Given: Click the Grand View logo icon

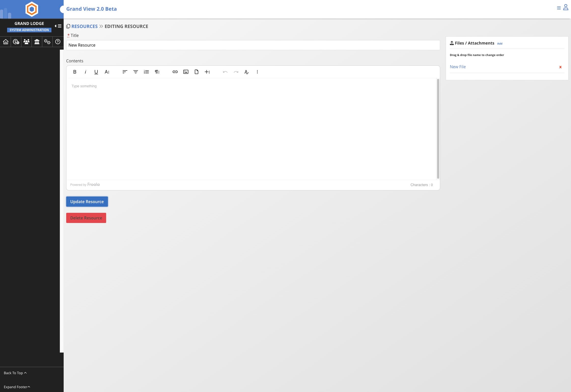Looking at the screenshot, I should [x=32, y=9].
